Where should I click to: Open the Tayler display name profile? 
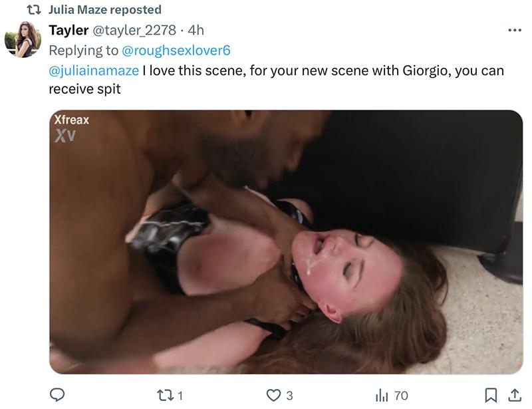coord(69,30)
